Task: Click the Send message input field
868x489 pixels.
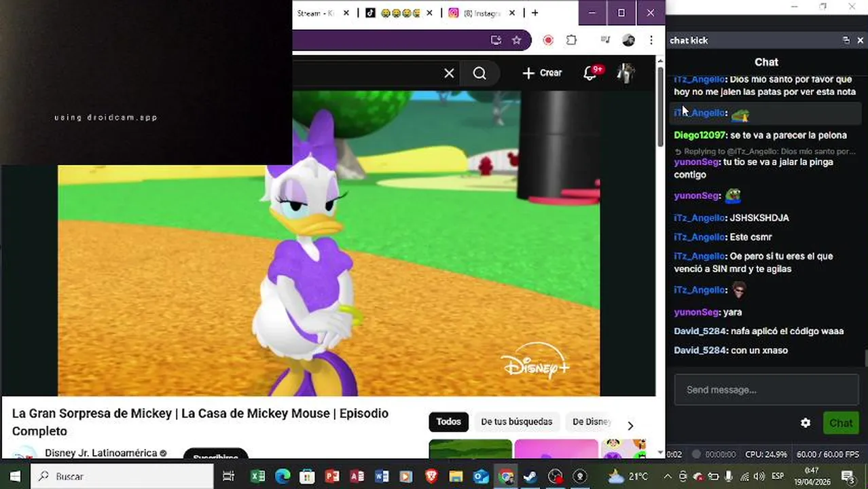Action: tap(765, 390)
